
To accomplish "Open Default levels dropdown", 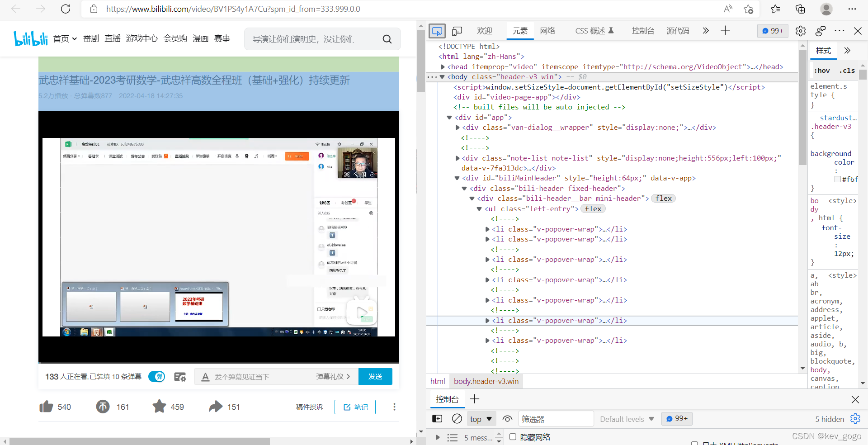I will [x=627, y=419].
